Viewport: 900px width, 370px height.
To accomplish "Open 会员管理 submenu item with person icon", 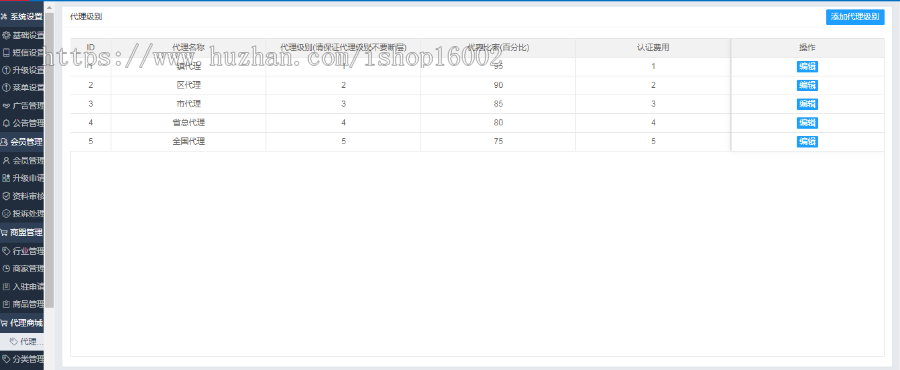I will coord(22,161).
